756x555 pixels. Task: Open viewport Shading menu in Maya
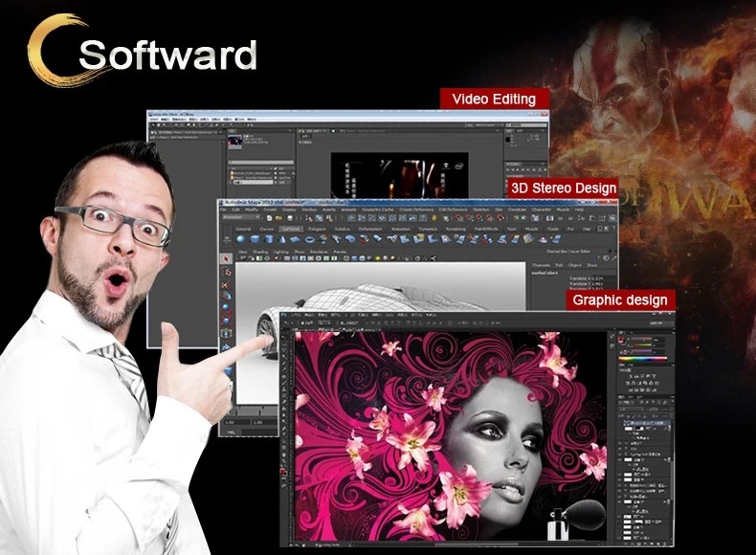click(x=260, y=252)
